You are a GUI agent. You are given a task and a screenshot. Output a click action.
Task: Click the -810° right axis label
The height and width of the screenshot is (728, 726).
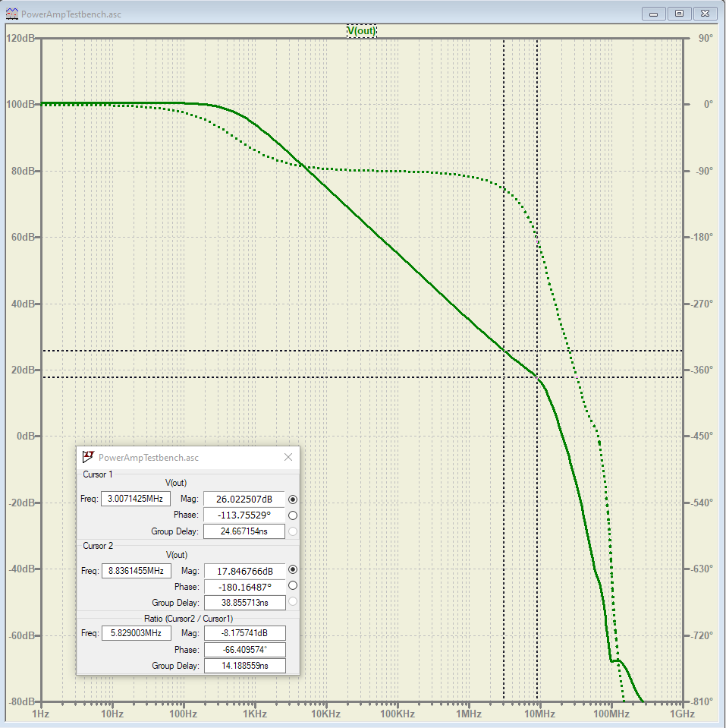coord(702,701)
